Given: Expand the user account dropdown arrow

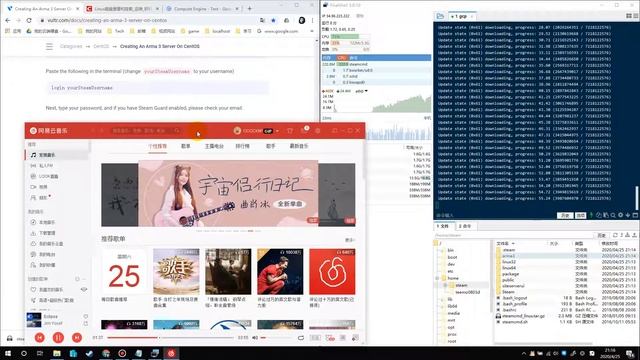Looking at the screenshot, I should pos(277,131).
